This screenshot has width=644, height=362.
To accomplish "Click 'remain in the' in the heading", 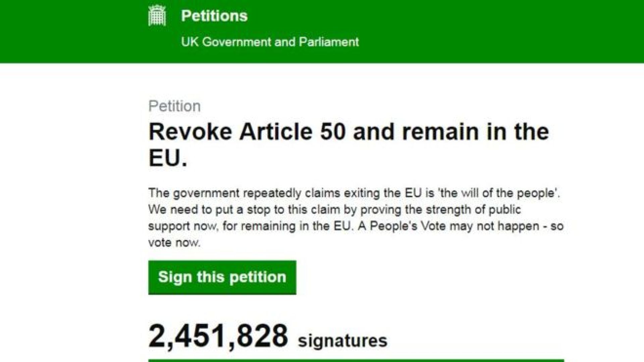I will click(475, 132).
